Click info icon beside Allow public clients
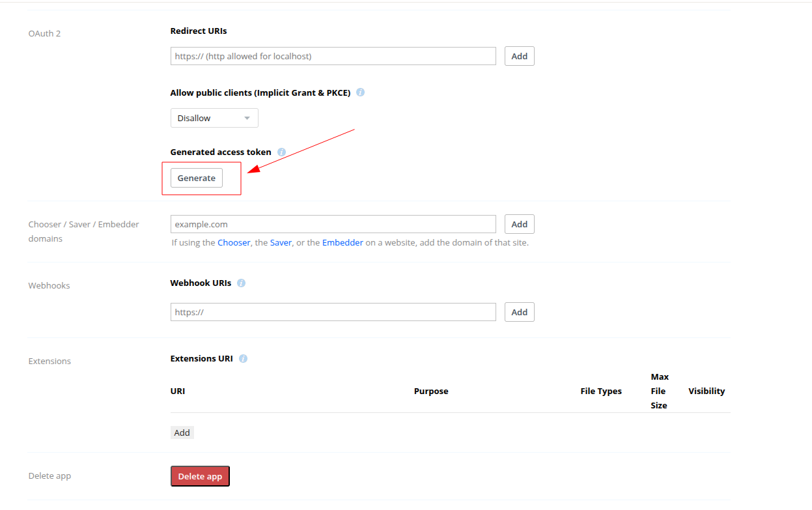The image size is (812, 510). click(x=360, y=92)
